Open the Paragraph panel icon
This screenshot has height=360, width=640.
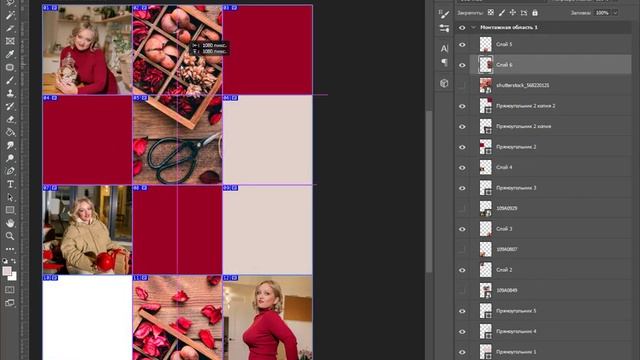coord(444,62)
